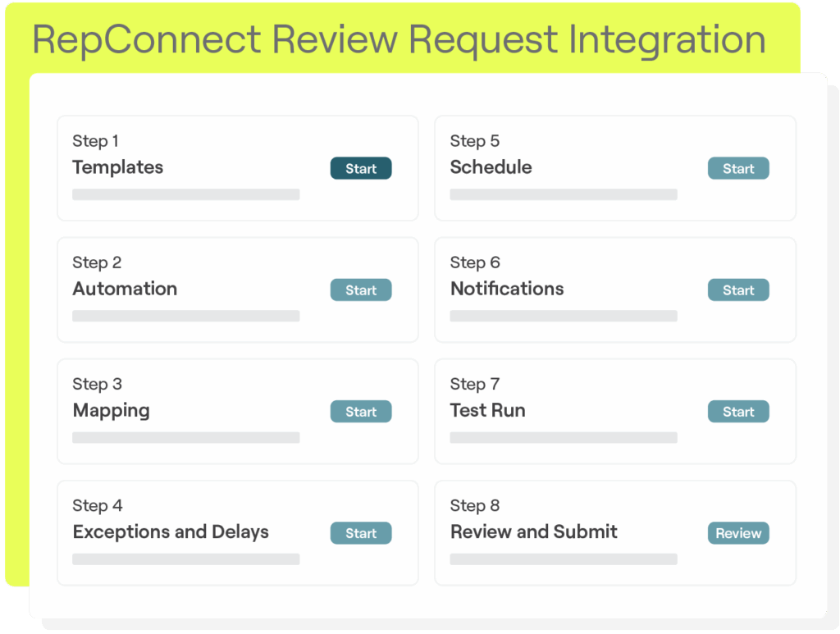Start the Step 2 Automation setup
Viewport: 840px width, 634px height.
(361, 290)
